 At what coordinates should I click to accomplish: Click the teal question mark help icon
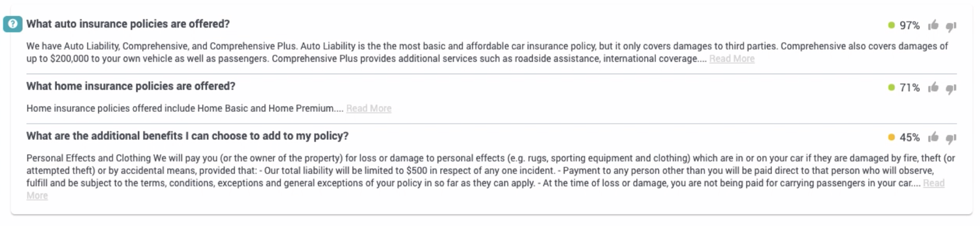click(x=13, y=24)
